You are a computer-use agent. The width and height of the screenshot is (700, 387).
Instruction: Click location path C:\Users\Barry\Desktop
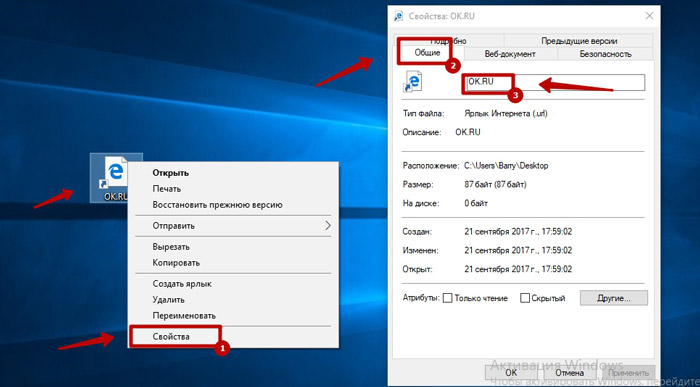coord(506,166)
